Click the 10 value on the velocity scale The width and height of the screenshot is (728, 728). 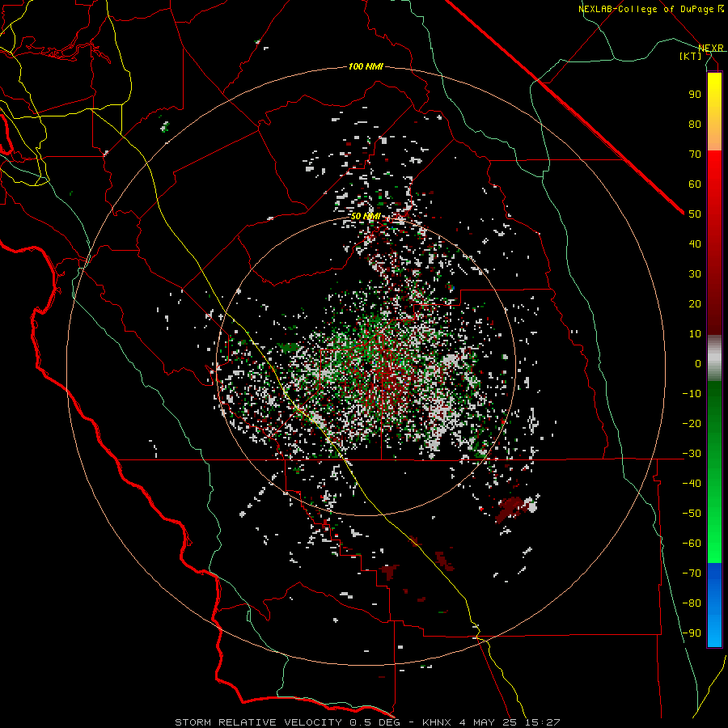695,334
